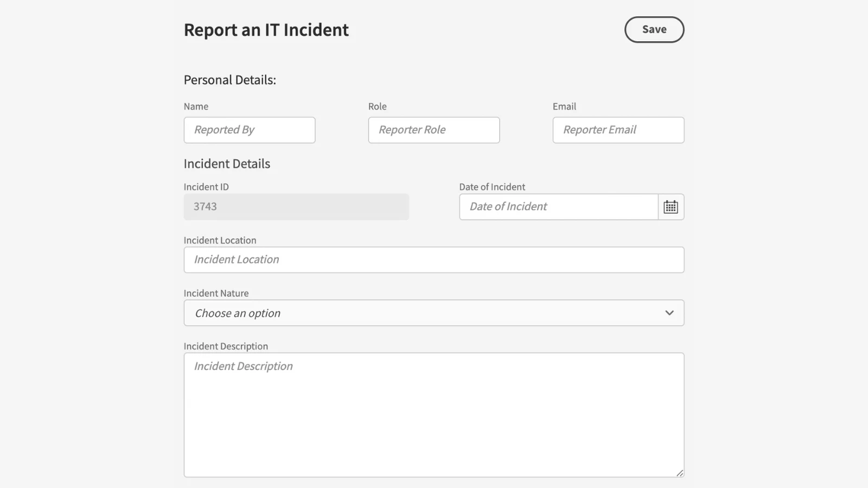Click the 'Date of Incident' label
Image resolution: width=868 pixels, height=488 pixels.
pos(492,187)
